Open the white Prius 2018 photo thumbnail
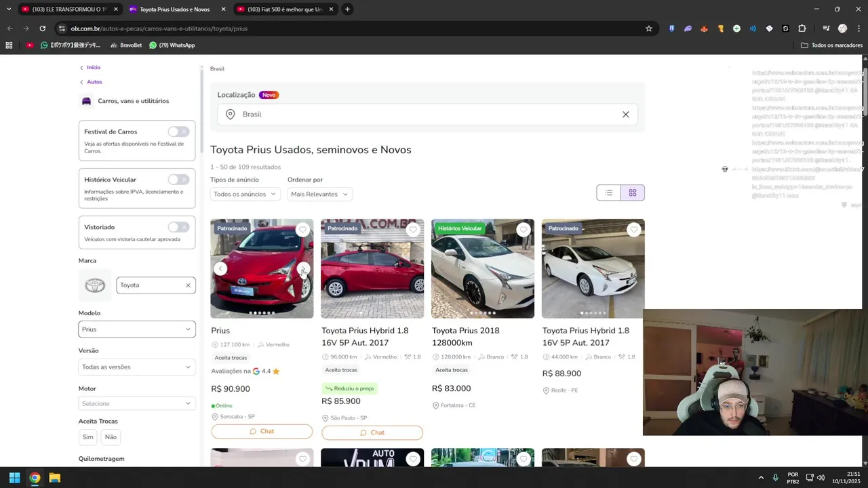Image resolution: width=868 pixels, height=488 pixels. click(483, 268)
